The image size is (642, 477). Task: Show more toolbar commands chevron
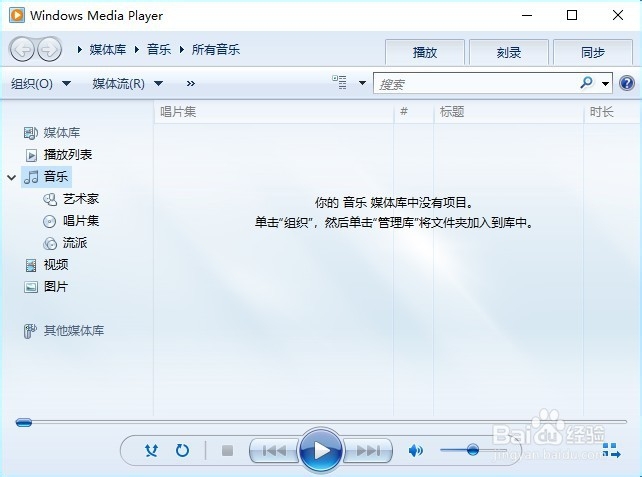coord(190,84)
